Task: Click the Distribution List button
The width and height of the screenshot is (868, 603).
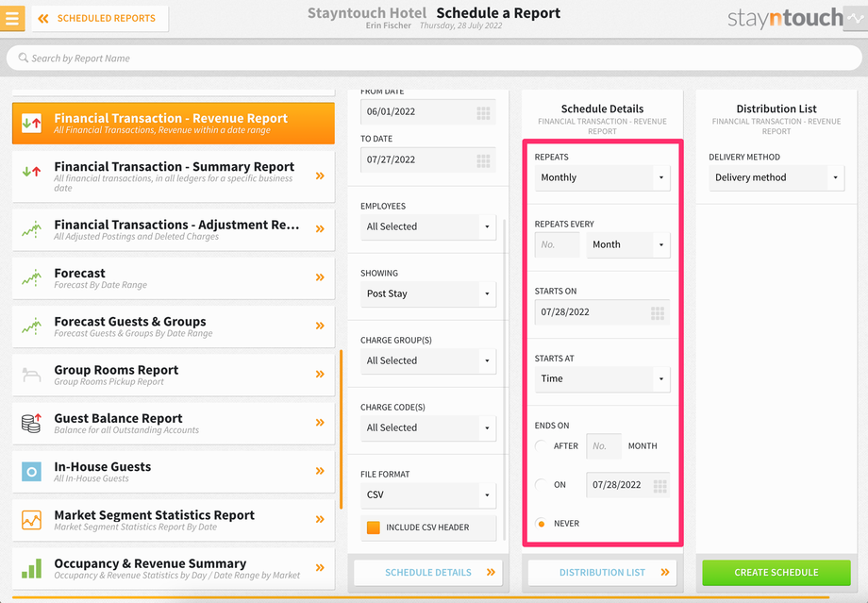Action: [x=602, y=572]
